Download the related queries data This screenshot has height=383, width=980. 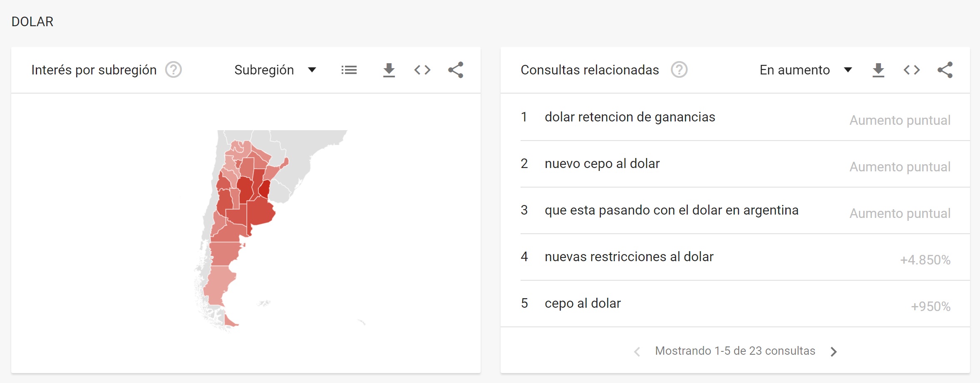click(878, 70)
